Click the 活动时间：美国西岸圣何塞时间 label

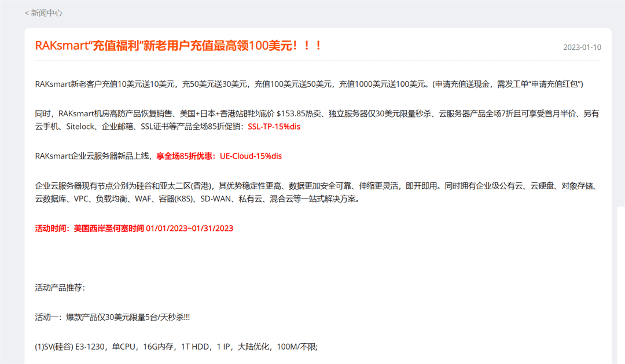89,229
